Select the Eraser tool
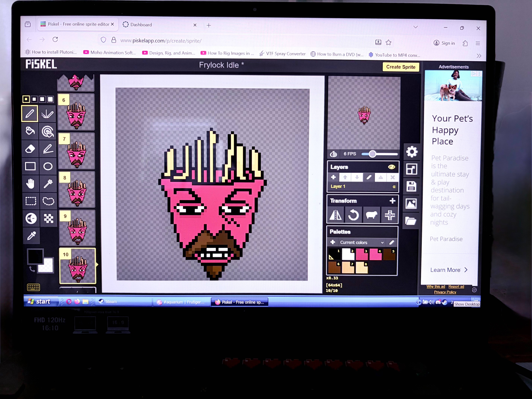 [x=30, y=149]
